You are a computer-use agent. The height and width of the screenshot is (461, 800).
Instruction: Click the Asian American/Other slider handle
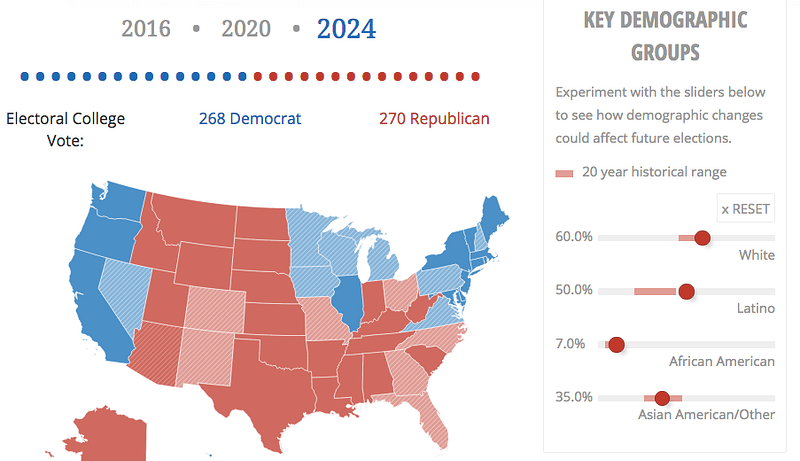tap(662, 398)
